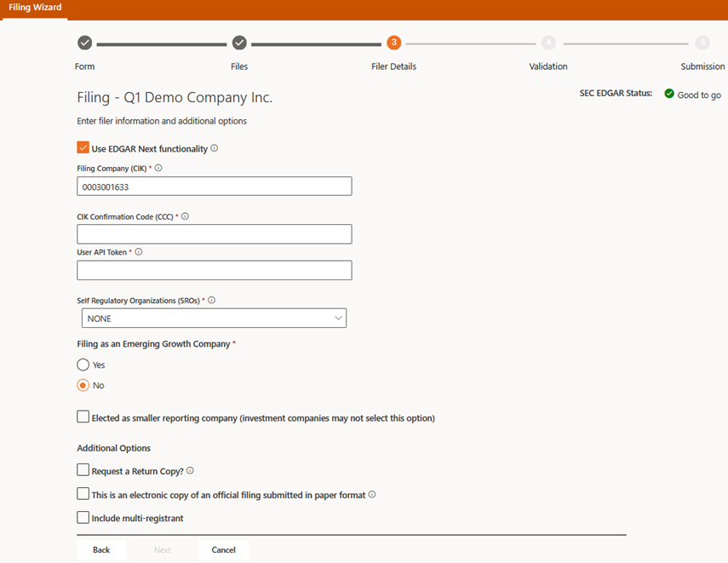Check Request a Return Copy
Screen dimensions: 728x563
pyautogui.click(x=83, y=470)
